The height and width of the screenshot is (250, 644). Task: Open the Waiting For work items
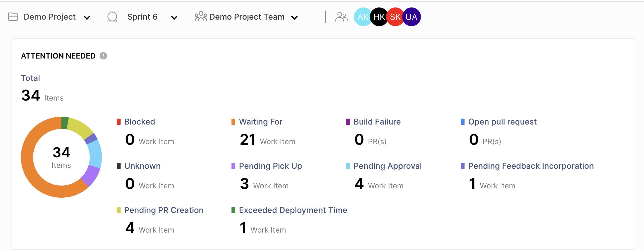[260, 122]
